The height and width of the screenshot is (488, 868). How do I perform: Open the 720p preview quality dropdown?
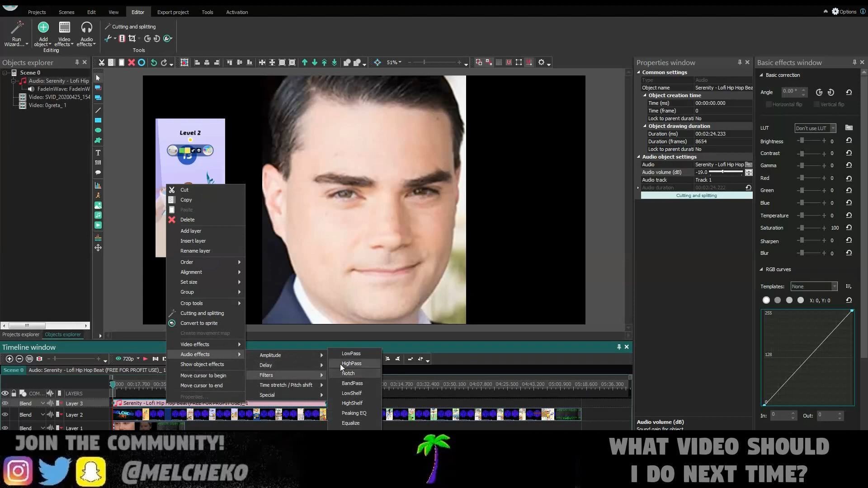pos(128,359)
